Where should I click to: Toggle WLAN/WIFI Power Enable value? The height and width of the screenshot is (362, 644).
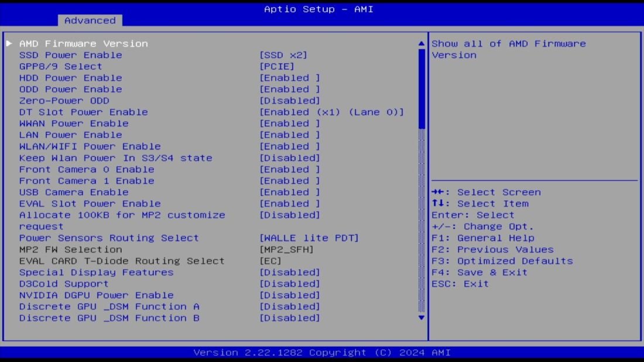289,147
